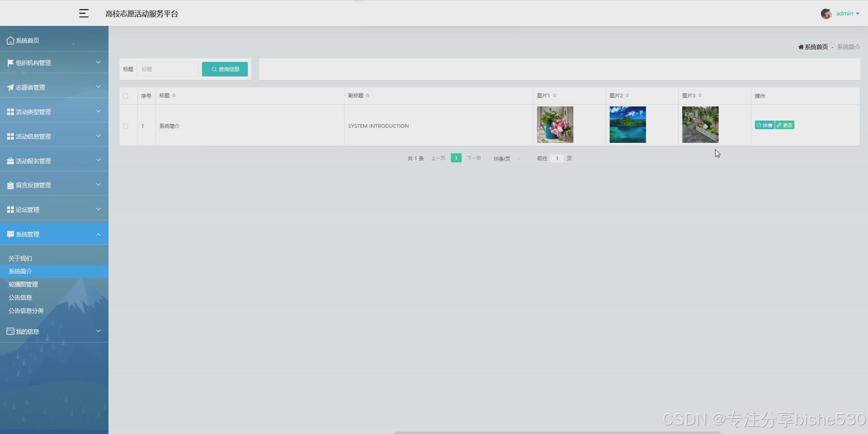Click the 查询信息 search button
This screenshot has width=868, height=434.
(225, 69)
